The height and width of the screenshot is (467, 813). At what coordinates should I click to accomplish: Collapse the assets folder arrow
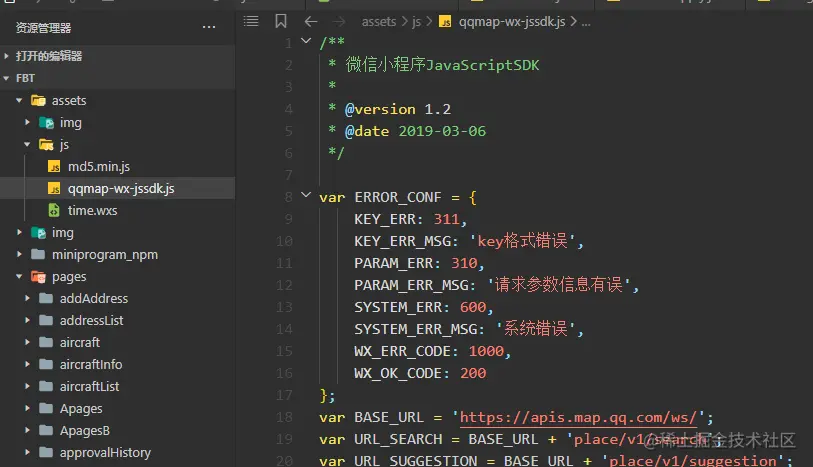[19, 101]
